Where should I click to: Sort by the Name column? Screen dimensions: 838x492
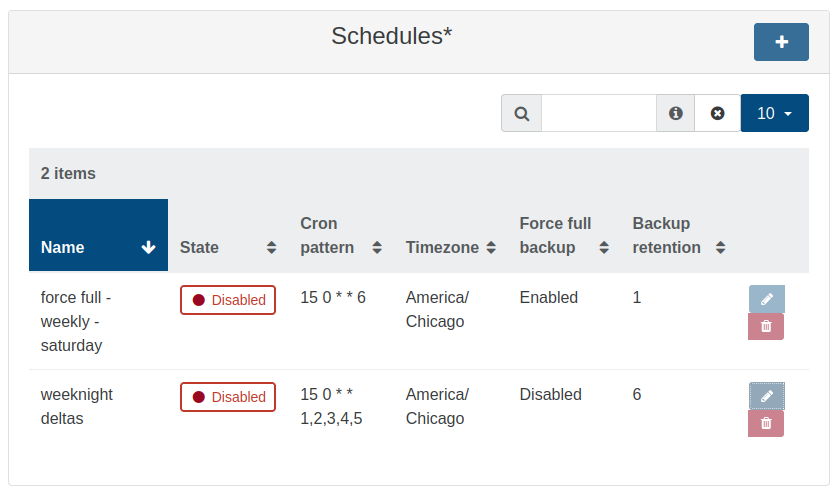[98, 247]
